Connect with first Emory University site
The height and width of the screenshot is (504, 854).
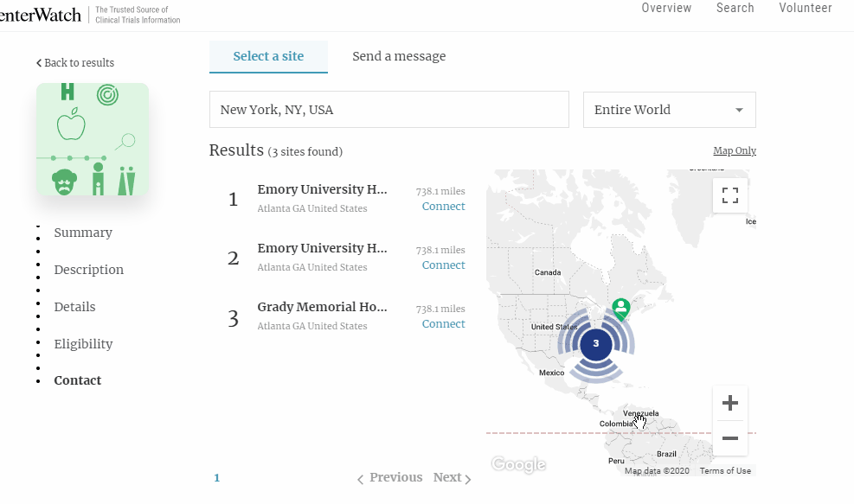[x=443, y=207]
